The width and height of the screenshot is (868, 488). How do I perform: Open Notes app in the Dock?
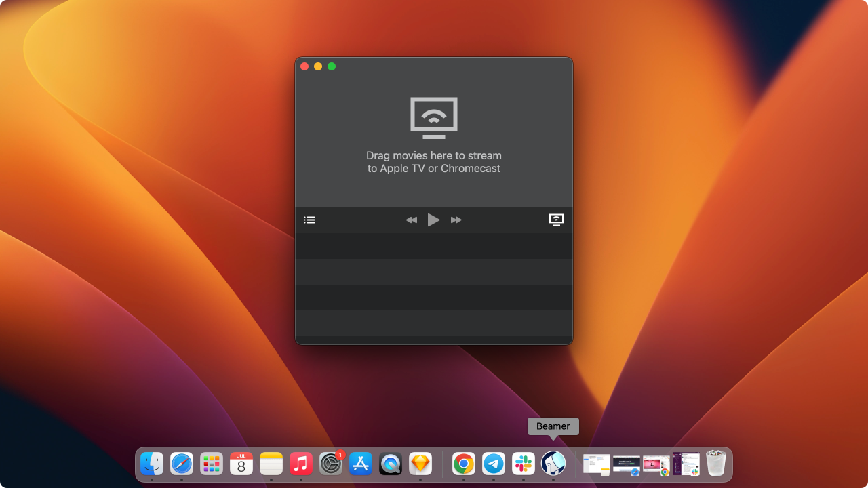(x=271, y=464)
